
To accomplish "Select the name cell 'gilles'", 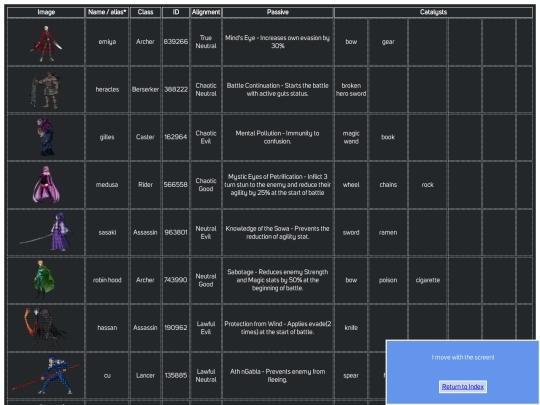I will pos(107,137).
